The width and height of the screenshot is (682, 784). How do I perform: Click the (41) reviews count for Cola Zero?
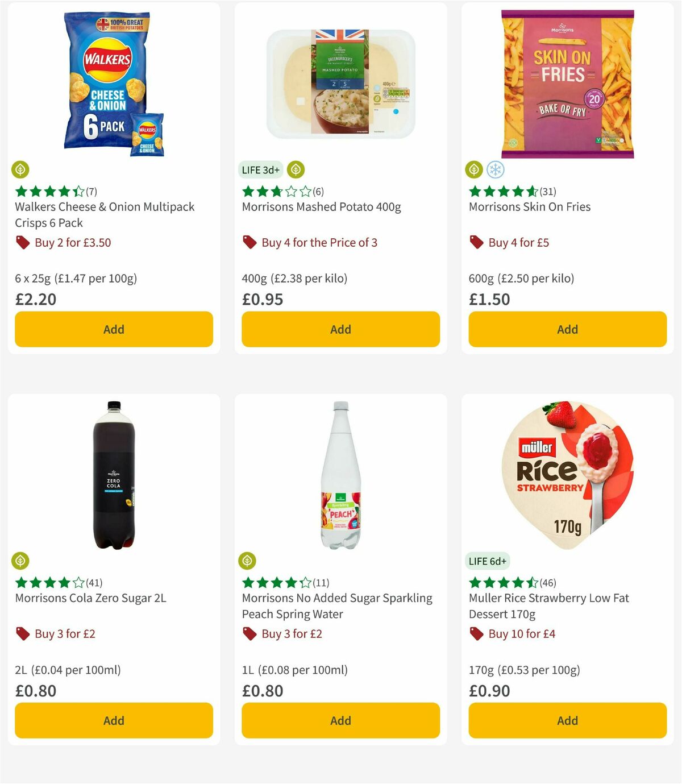[93, 583]
